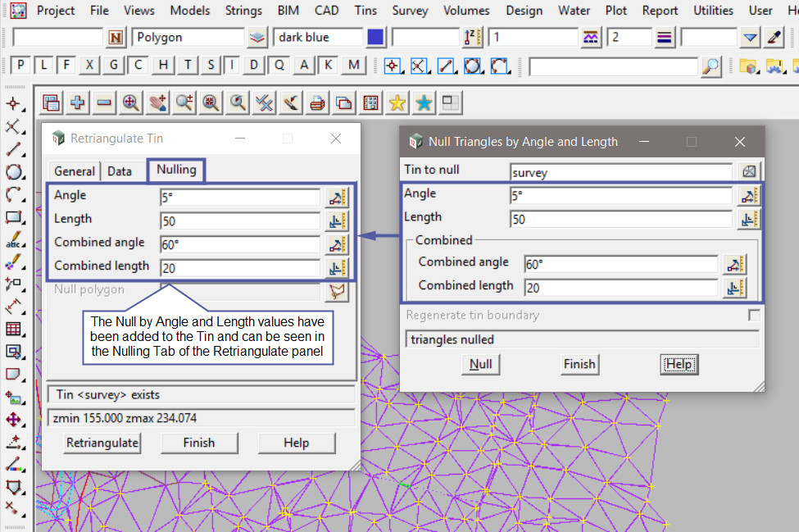Click measure icon beside Length in Retriangulate Tin
799x532 pixels.
pyautogui.click(x=336, y=221)
